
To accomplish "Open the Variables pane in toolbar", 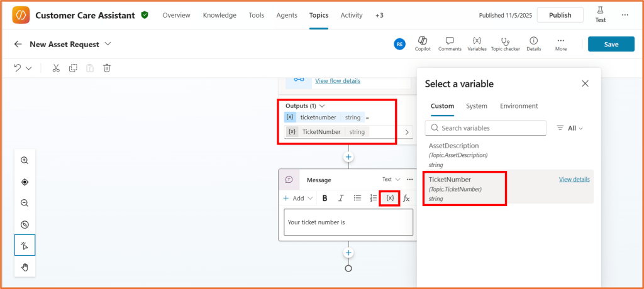I will tap(477, 44).
